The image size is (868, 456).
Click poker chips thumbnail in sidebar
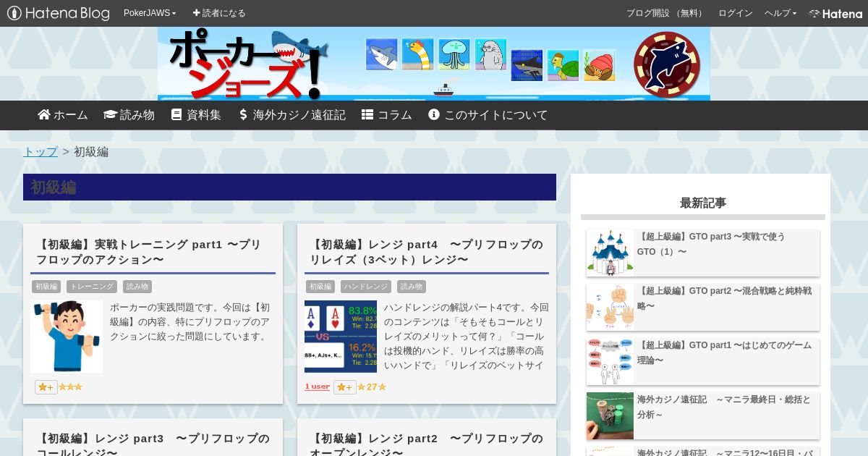click(x=610, y=415)
